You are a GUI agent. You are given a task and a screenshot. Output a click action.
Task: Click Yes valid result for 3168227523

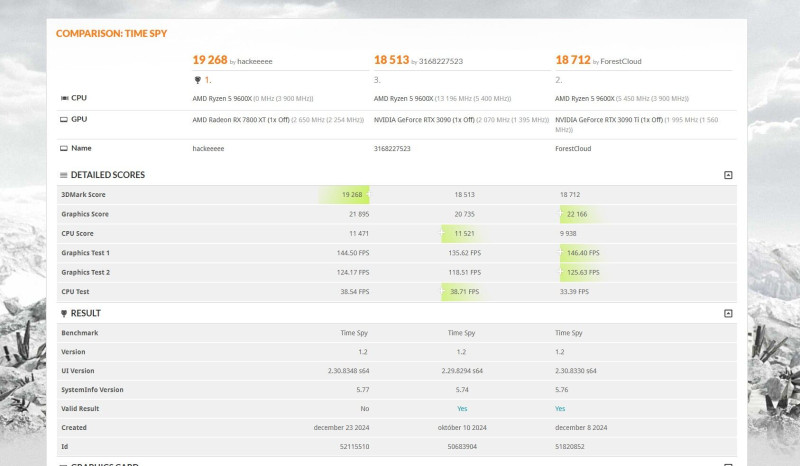coord(462,409)
